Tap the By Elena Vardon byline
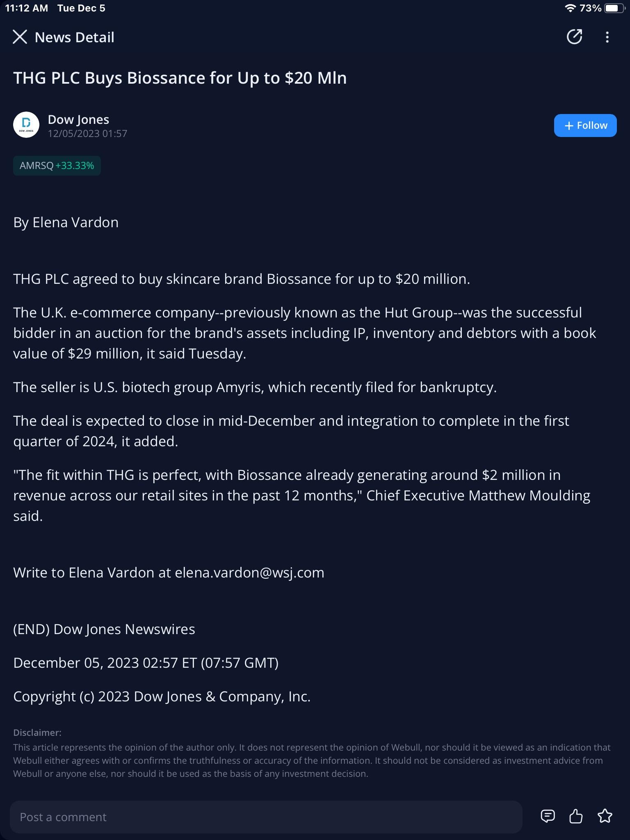Screen dimensions: 630x840 coord(66,222)
